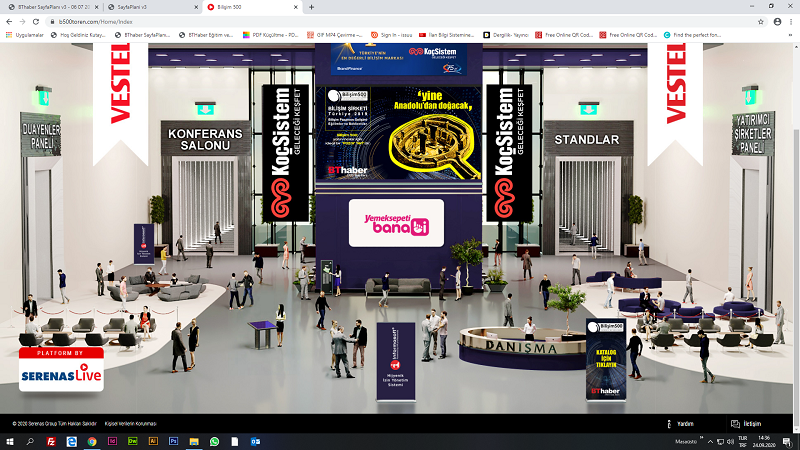Switch to the BThaber SayfaPlanı v3 tab

coord(52,7)
